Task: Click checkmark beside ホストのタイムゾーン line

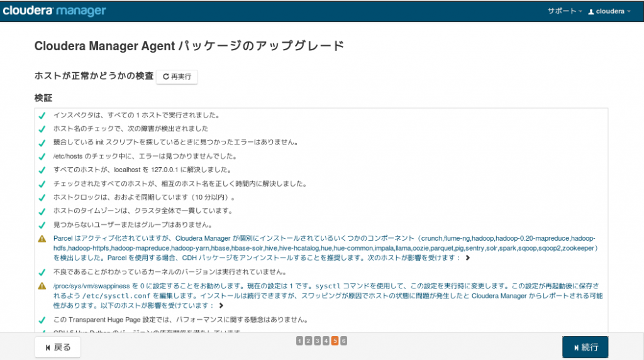Action: click(42, 211)
